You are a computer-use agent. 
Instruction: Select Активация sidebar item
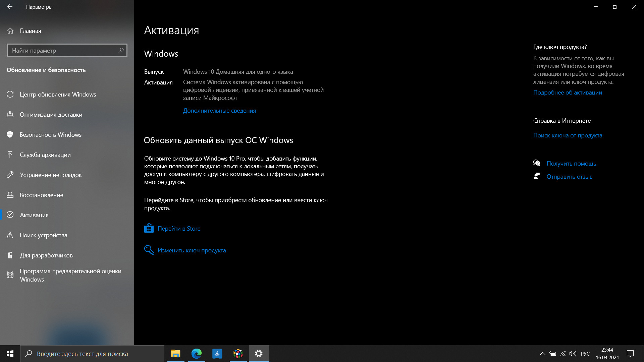(x=67, y=215)
